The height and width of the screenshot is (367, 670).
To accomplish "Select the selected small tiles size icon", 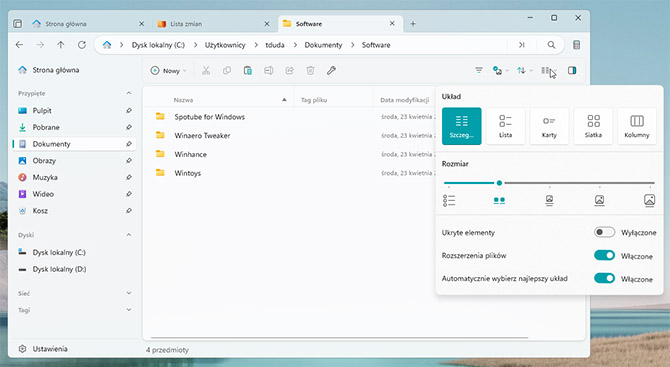I will click(499, 200).
